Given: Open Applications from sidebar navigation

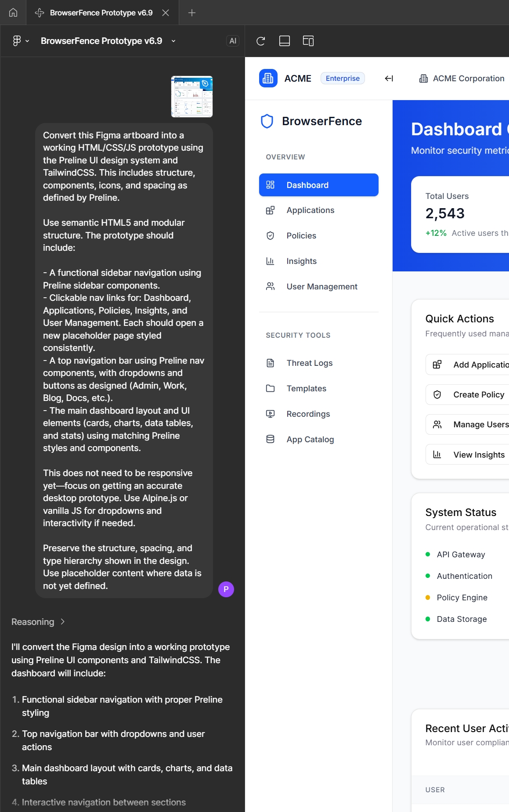Looking at the screenshot, I should (x=310, y=210).
